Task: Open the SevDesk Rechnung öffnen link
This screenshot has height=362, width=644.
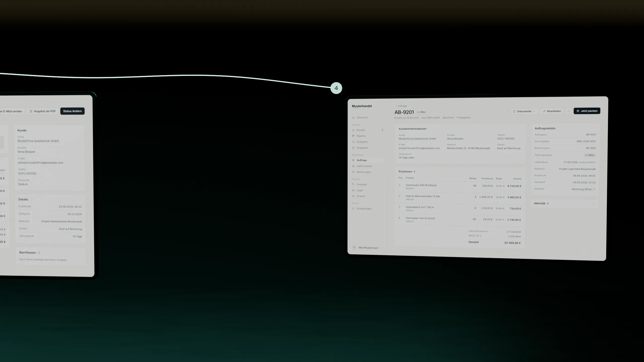Action: coord(583,189)
